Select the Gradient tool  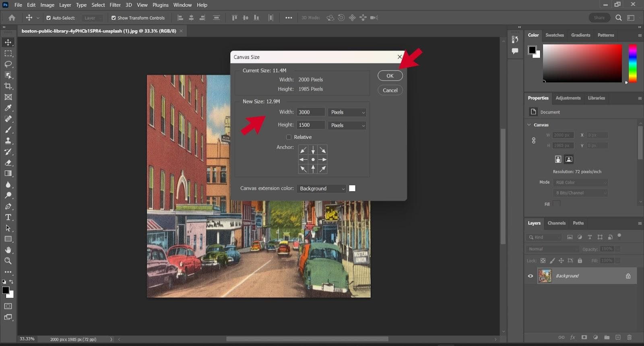click(8, 174)
